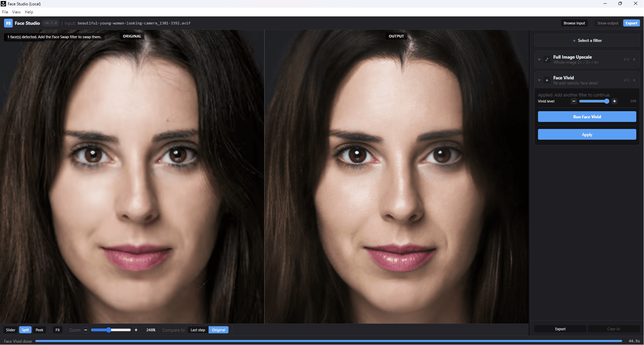Click Run Face Vivid button
This screenshot has width=644, height=345.
pos(587,117)
